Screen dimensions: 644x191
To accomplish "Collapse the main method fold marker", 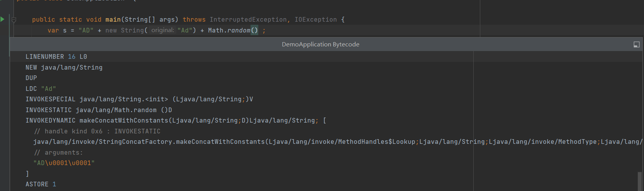I will click(x=14, y=20).
